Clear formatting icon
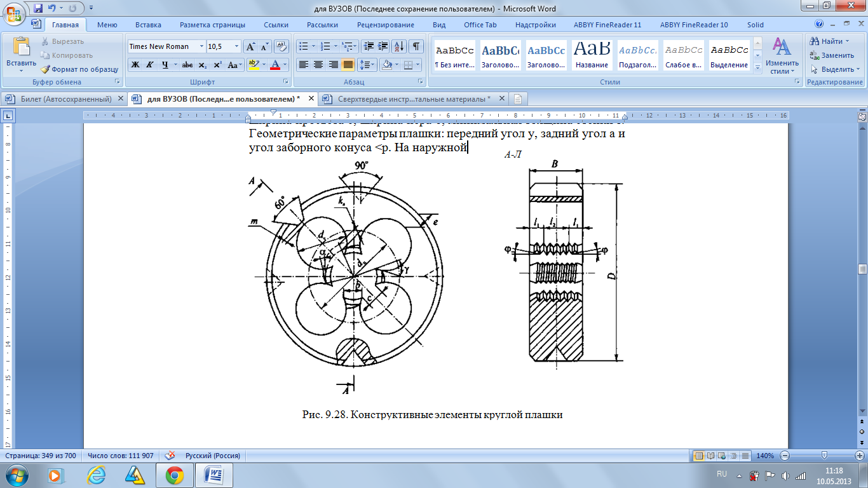868x488 pixels. [x=282, y=46]
